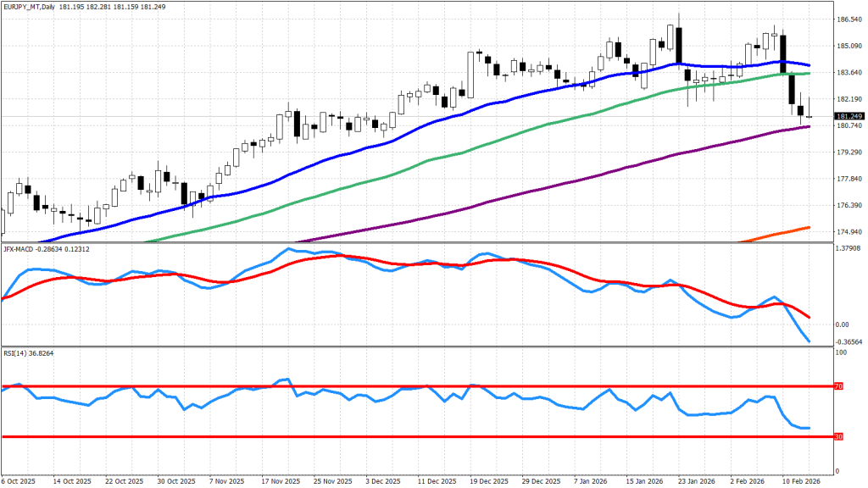Click the MACD 0.00 scale label
868x488 pixels.
(843, 324)
